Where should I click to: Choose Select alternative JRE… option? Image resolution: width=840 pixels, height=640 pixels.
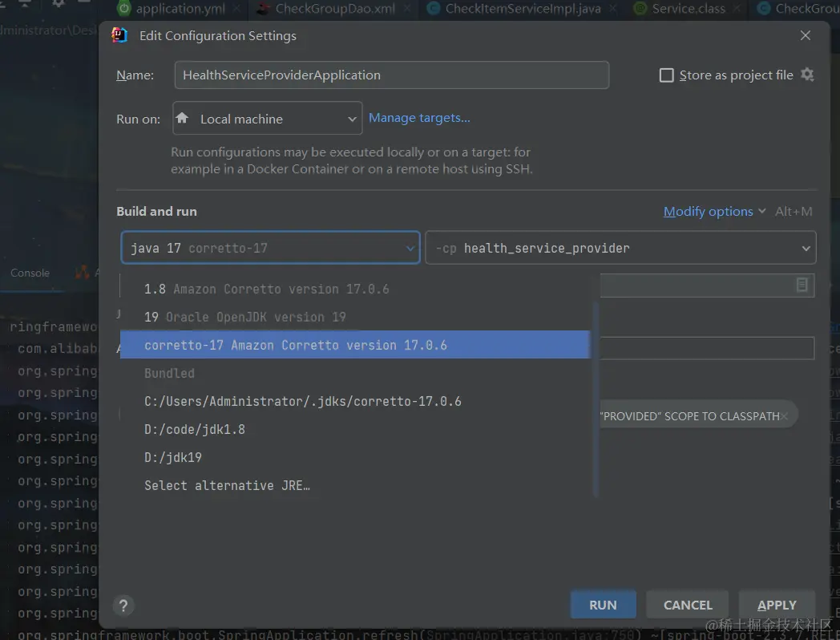[x=354, y=485]
